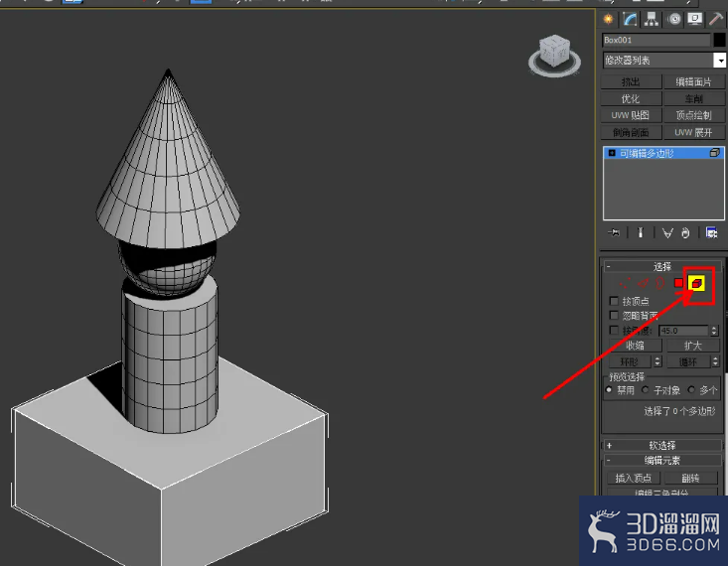The image size is (728, 566).
Task: Select Polygon sub-object level icon
Action: 678,283
